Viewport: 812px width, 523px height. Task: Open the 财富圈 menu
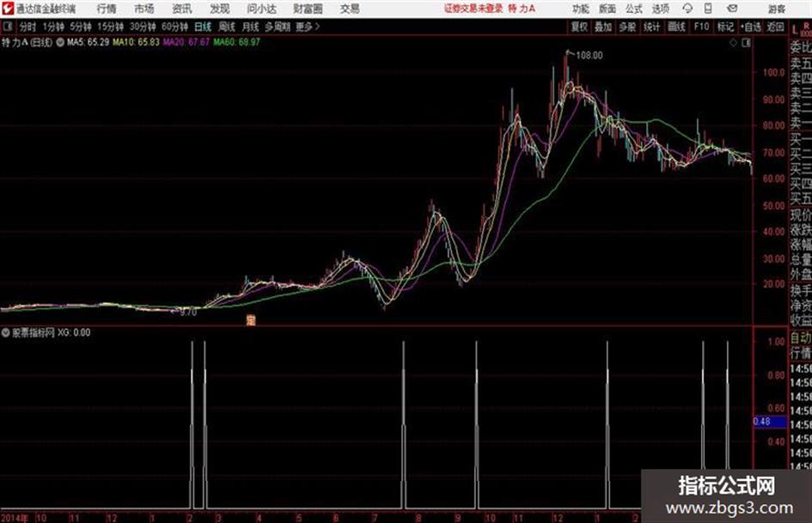[308, 9]
